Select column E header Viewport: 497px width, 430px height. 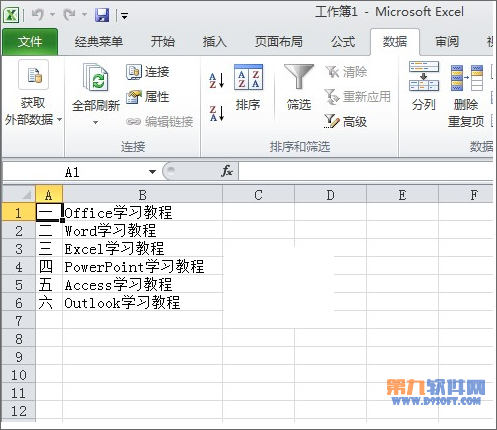[x=402, y=195]
